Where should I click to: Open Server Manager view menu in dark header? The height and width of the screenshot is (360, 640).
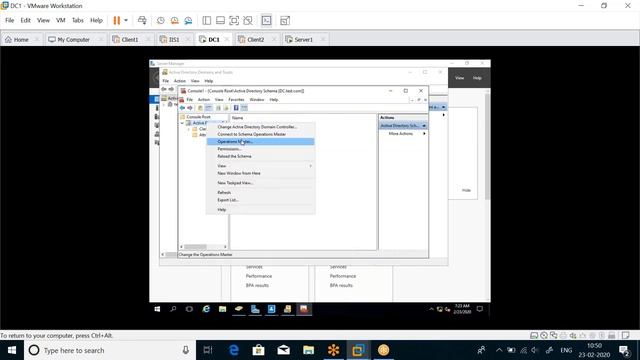coord(460,78)
